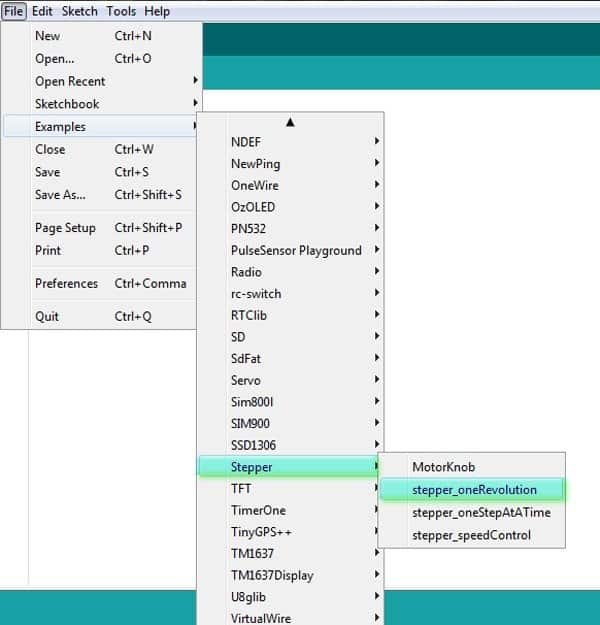Select the Servo examples entry

(291, 380)
